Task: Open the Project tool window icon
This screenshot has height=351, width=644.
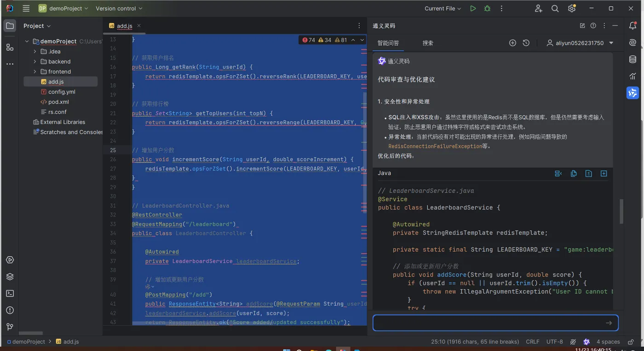Action: tap(10, 26)
